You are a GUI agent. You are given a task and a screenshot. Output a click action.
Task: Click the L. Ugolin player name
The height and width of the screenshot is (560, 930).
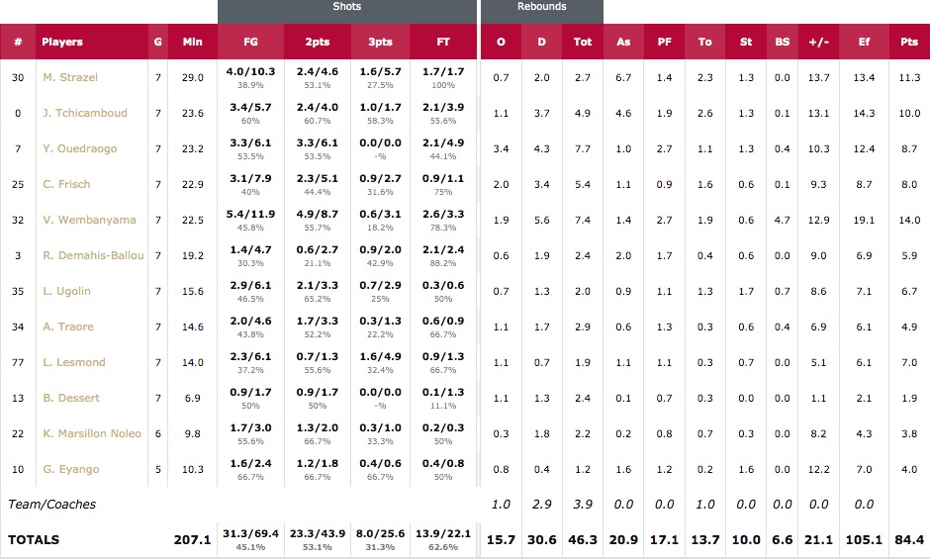(66, 291)
